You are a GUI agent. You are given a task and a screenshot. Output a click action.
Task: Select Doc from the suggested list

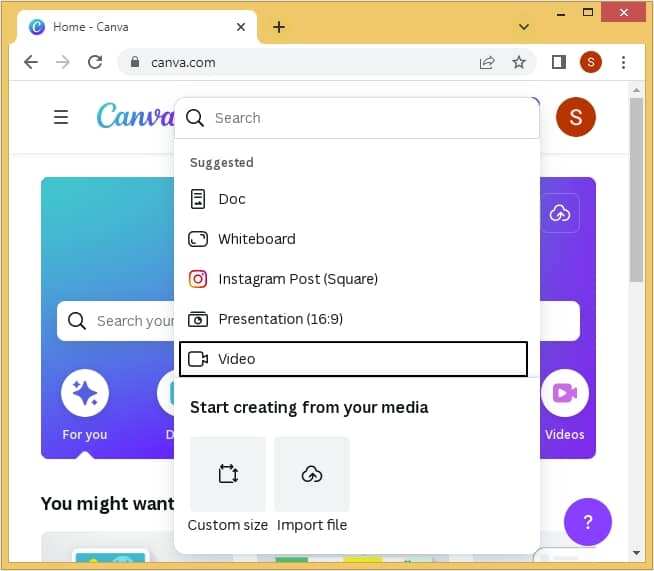point(354,199)
